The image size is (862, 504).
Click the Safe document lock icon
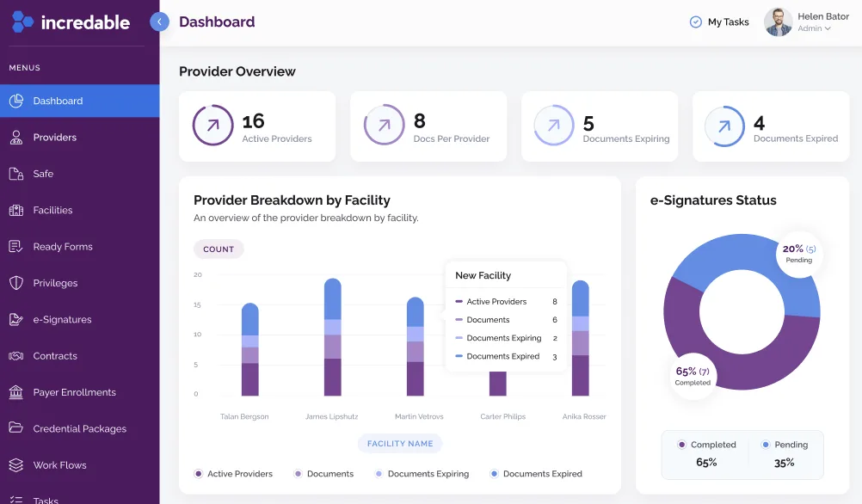coord(16,174)
